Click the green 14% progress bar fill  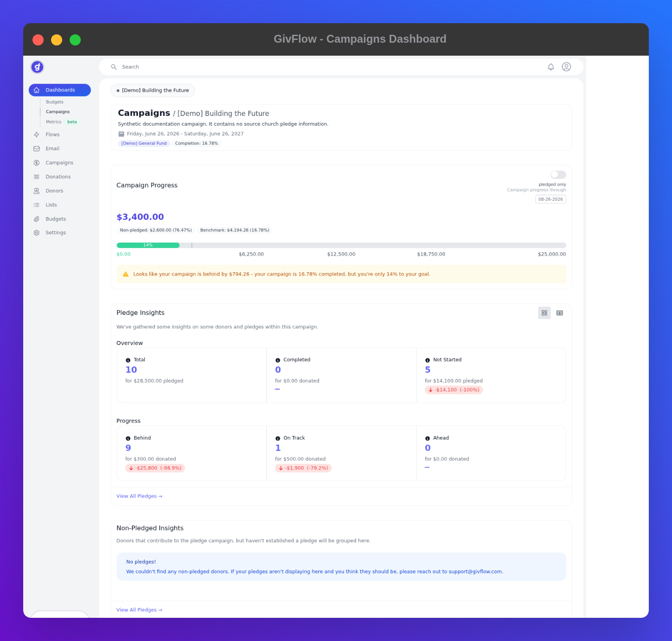pyautogui.click(x=148, y=245)
